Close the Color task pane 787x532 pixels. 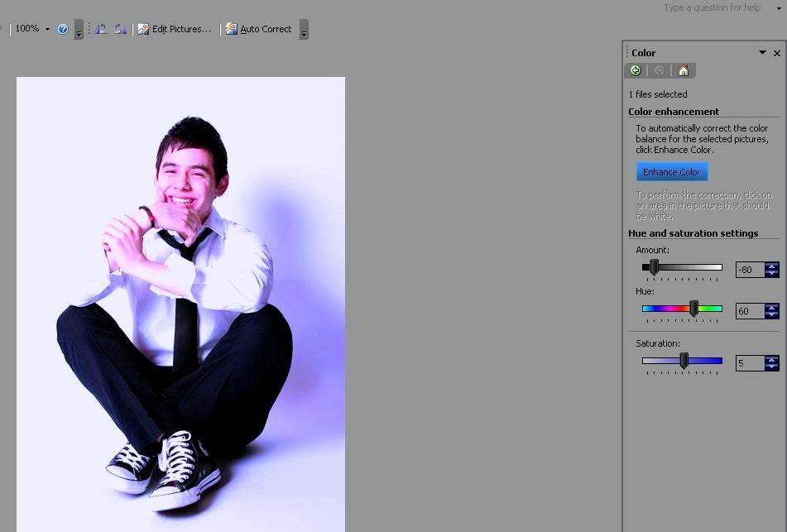776,53
